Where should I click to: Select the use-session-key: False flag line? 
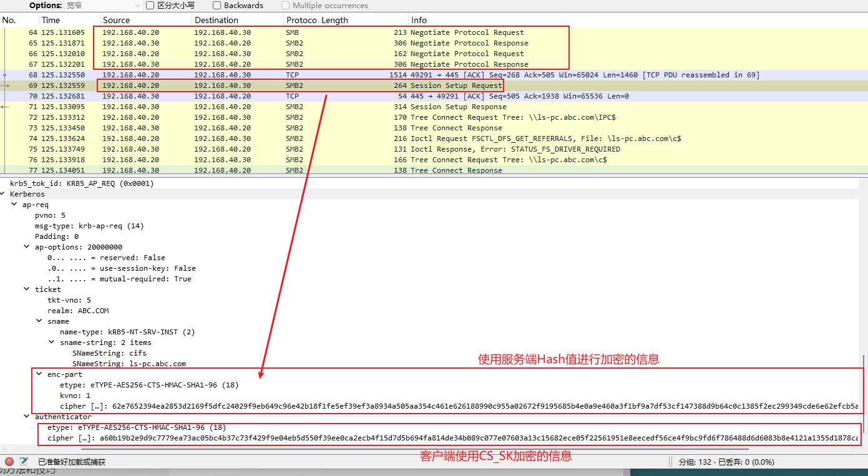click(122, 268)
